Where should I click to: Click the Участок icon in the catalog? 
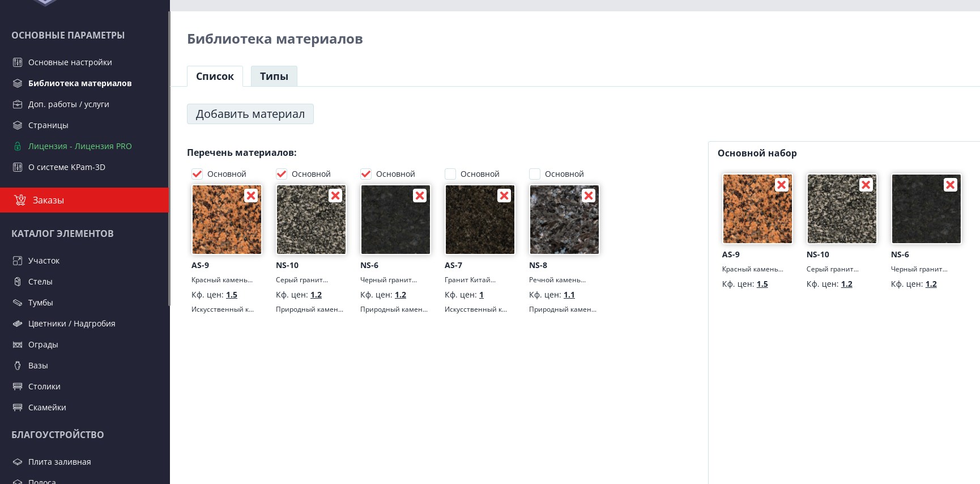click(18, 261)
